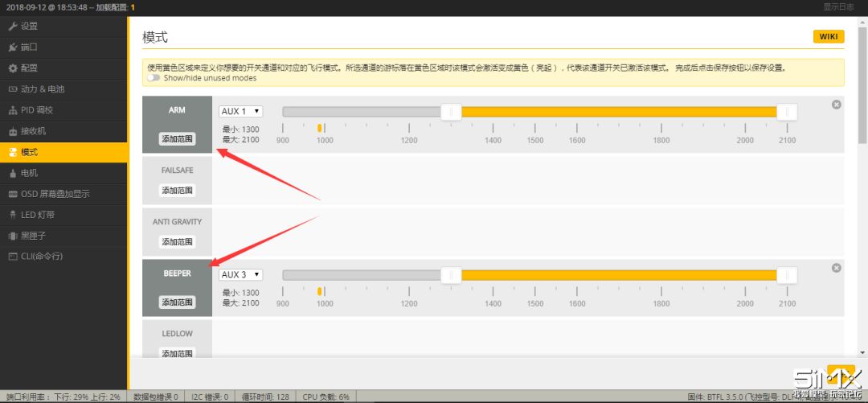Open the AUX 3 channel dropdown
Screen dimensions: 868x403
[240, 274]
